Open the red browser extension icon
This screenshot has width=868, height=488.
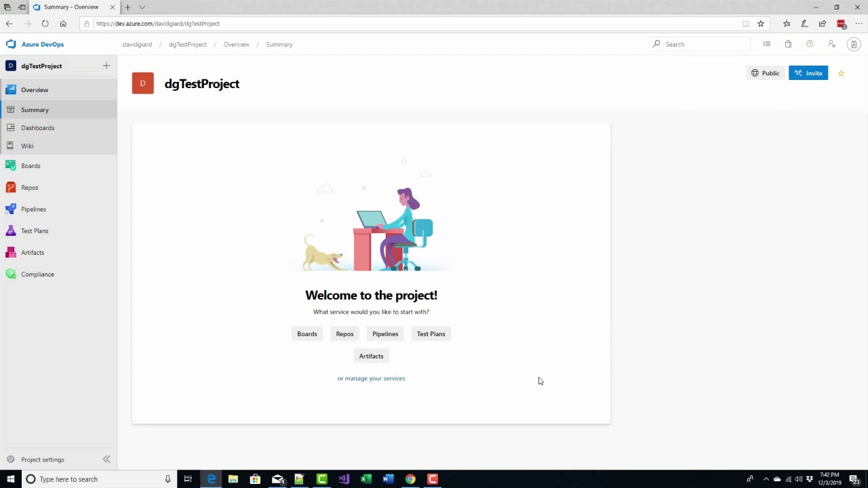coord(842,24)
